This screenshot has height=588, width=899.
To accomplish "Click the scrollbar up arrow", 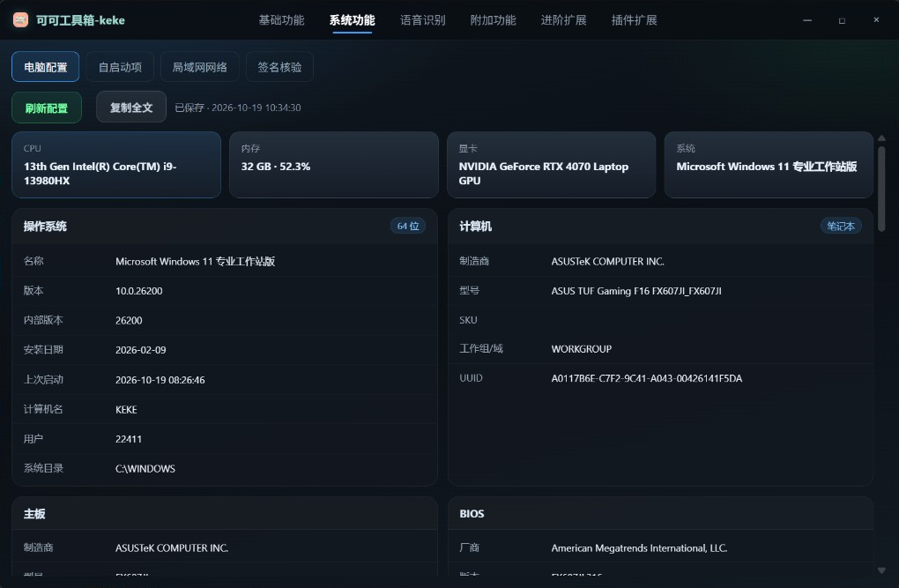I will (881, 138).
